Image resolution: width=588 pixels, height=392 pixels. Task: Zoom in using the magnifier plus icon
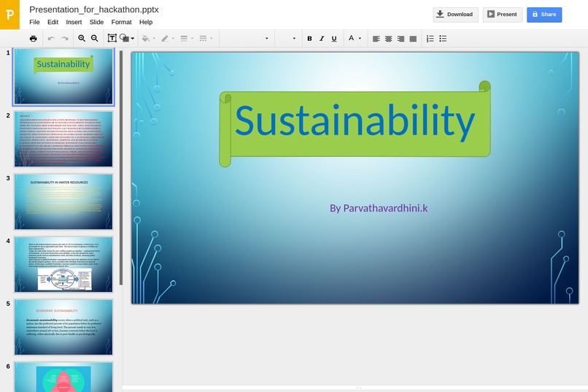coord(82,38)
